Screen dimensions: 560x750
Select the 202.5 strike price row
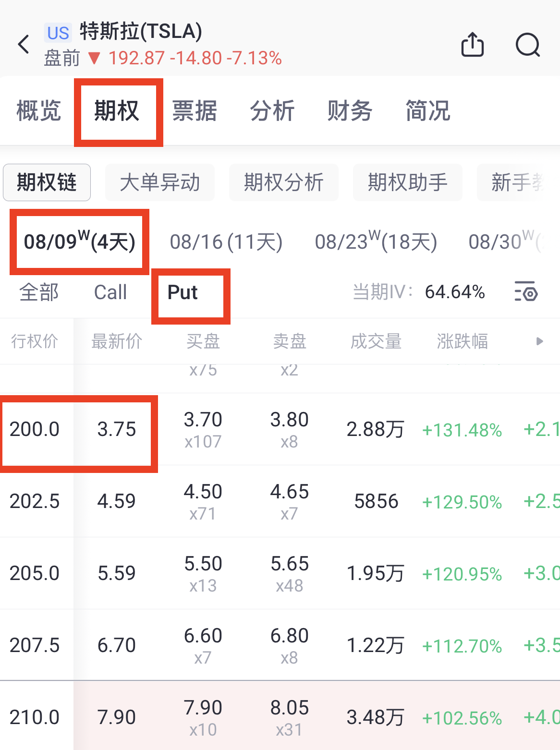click(280, 501)
